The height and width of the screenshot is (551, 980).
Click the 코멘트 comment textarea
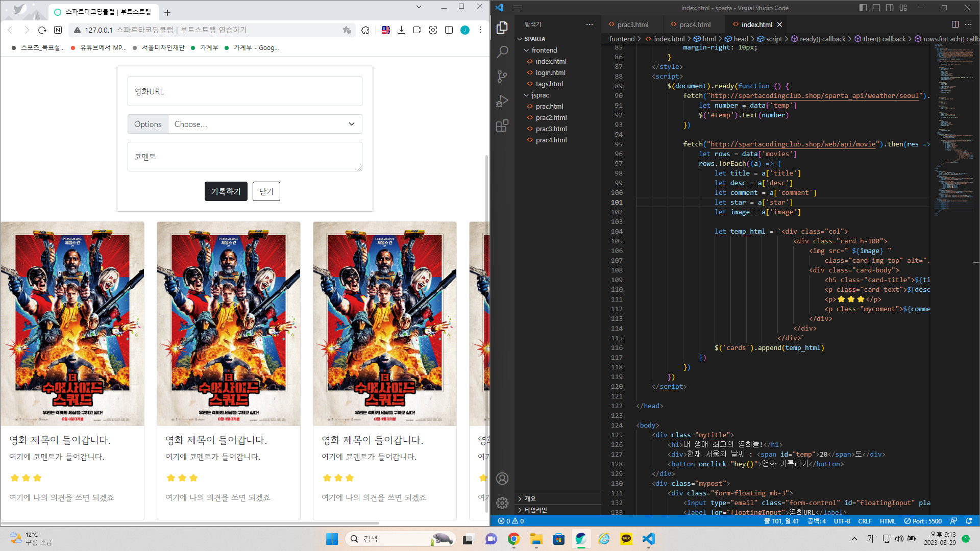click(245, 157)
